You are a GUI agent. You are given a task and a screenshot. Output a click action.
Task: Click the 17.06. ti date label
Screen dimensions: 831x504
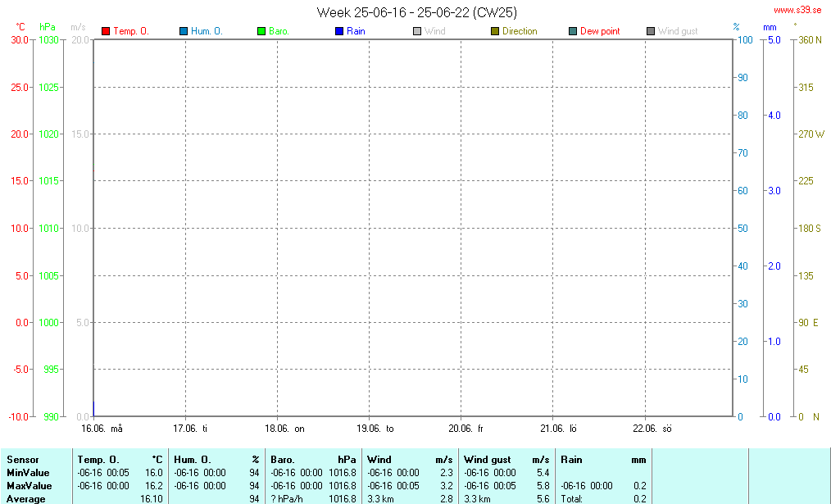(x=190, y=429)
